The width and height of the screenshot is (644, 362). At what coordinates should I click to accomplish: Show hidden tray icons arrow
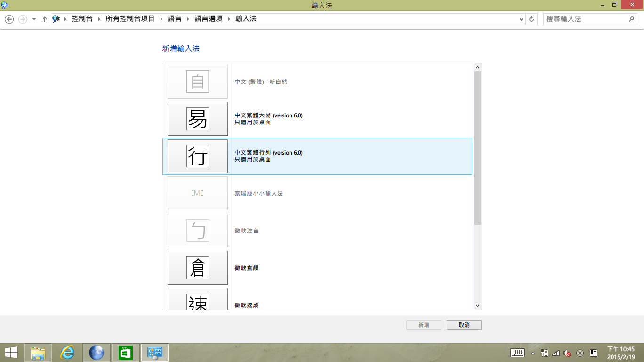533,353
